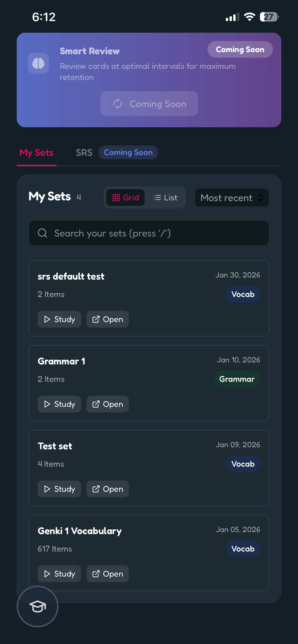The image size is (298, 644).
Task: Switch to Grid view
Action: [125, 198]
